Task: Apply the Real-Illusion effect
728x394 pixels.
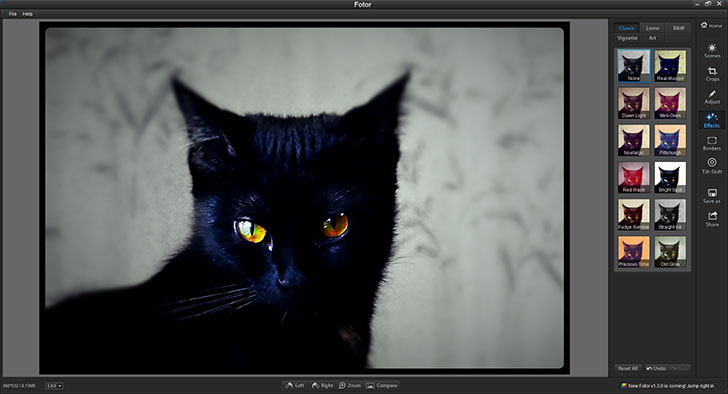Action: click(670, 66)
